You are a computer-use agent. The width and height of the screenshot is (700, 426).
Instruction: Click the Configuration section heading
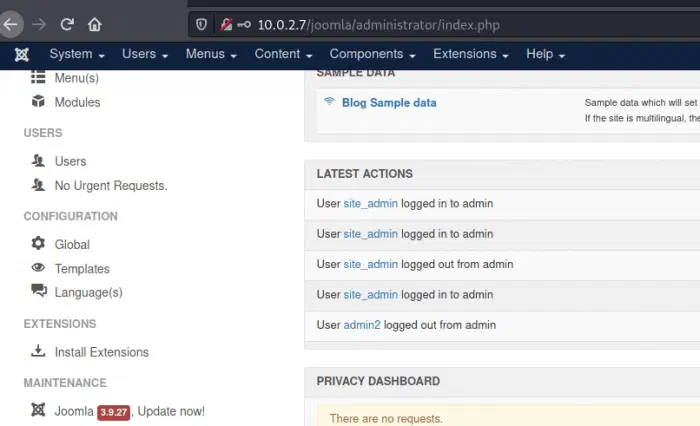[x=71, y=216]
